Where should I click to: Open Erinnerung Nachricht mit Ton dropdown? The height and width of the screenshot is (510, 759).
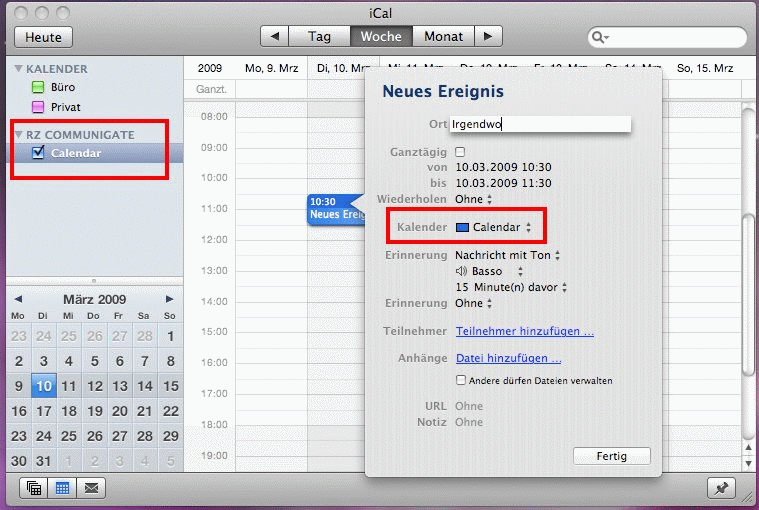coord(507,255)
